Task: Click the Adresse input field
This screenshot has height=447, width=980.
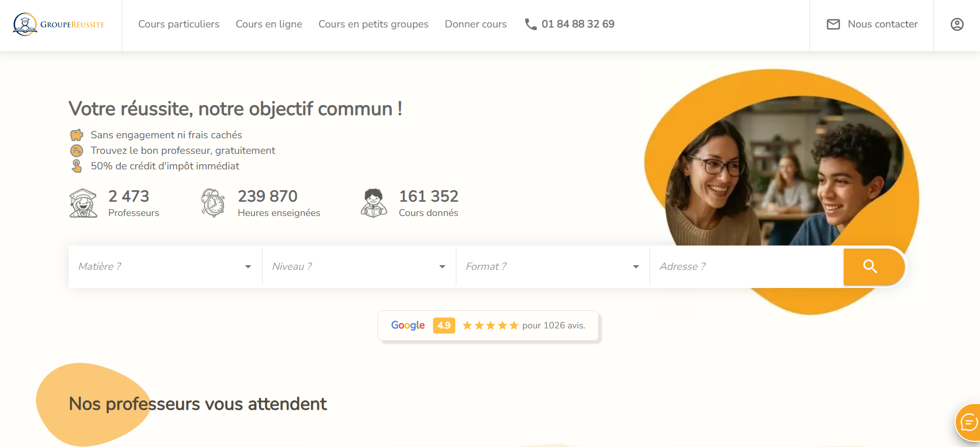Action: (x=746, y=267)
